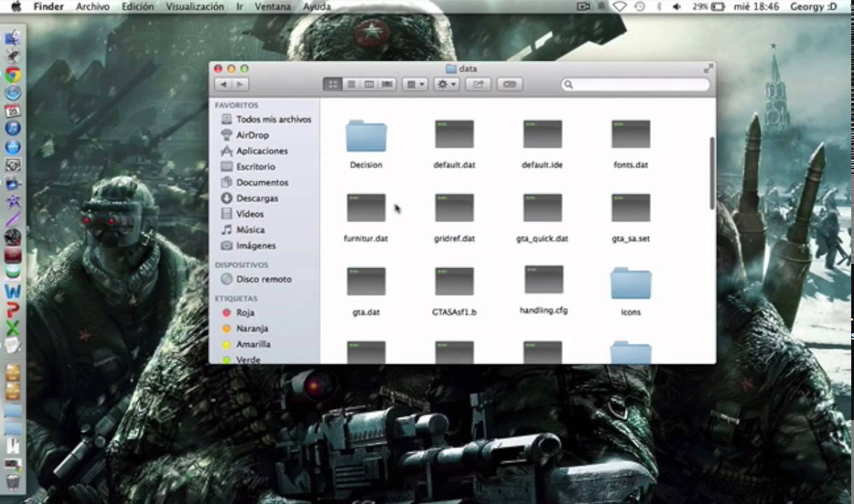Select the gta_quick.dat file icon
Image resolution: width=854 pixels, height=504 pixels.
(542, 208)
